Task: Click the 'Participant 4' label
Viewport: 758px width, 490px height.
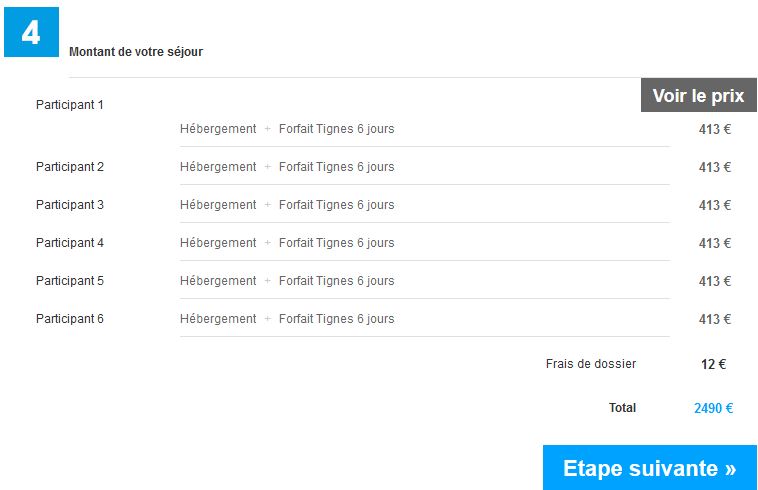Action: (70, 243)
